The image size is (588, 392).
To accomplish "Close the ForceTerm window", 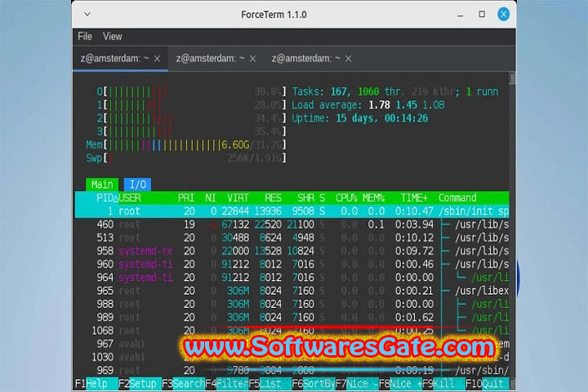I will (x=503, y=14).
